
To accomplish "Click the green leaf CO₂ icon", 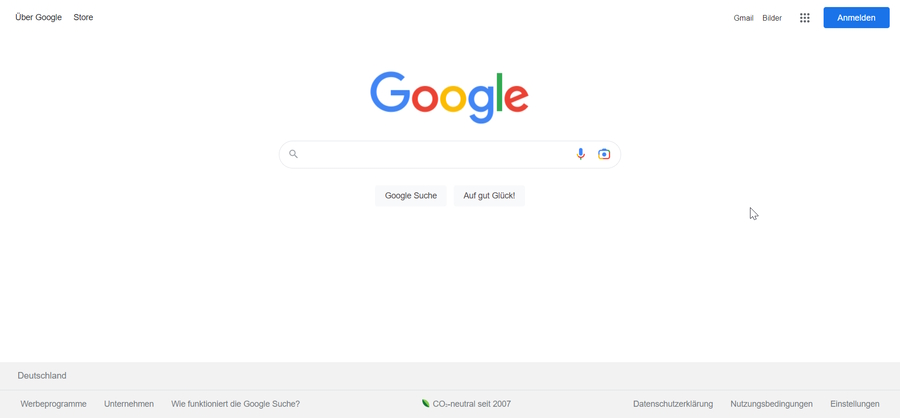I will coord(425,403).
